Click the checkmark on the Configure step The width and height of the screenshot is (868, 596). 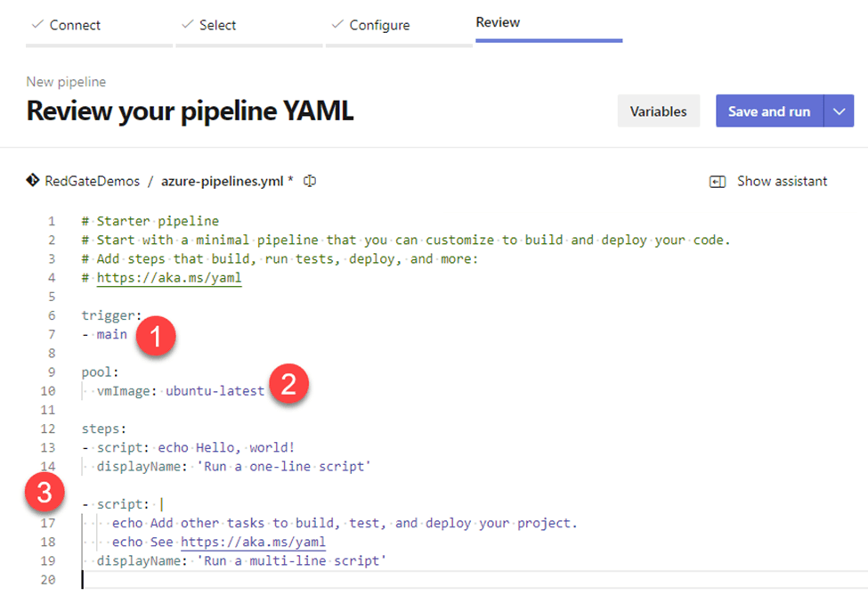337,25
